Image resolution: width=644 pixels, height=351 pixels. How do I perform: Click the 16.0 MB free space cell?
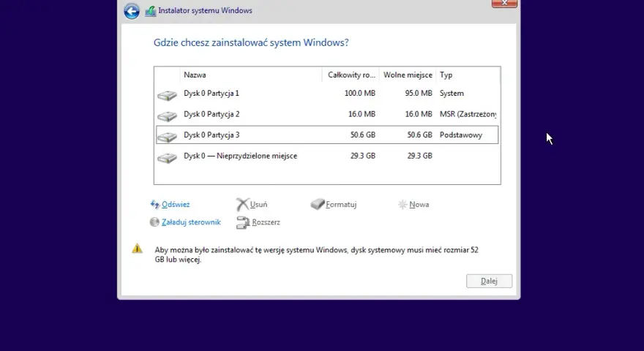click(x=419, y=114)
